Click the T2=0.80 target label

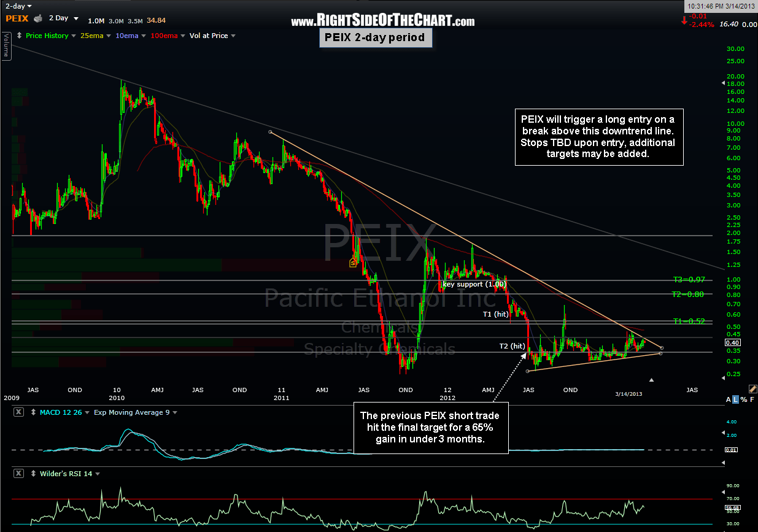coord(689,294)
